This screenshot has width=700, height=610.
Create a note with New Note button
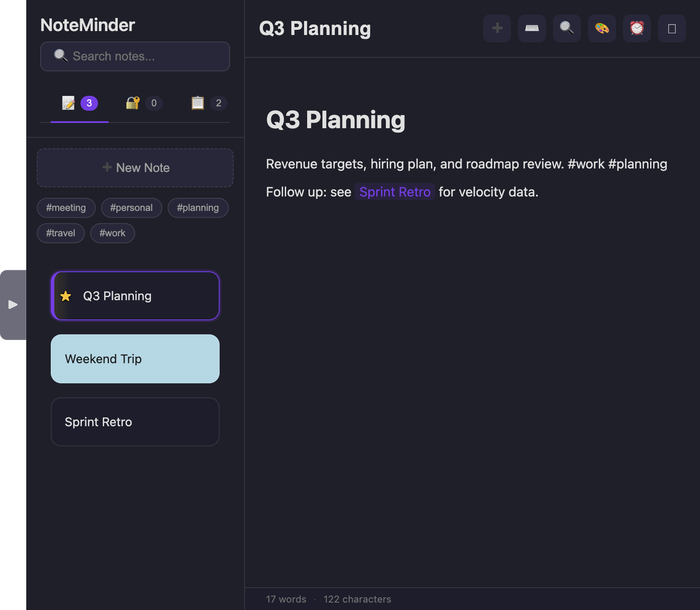coord(135,168)
